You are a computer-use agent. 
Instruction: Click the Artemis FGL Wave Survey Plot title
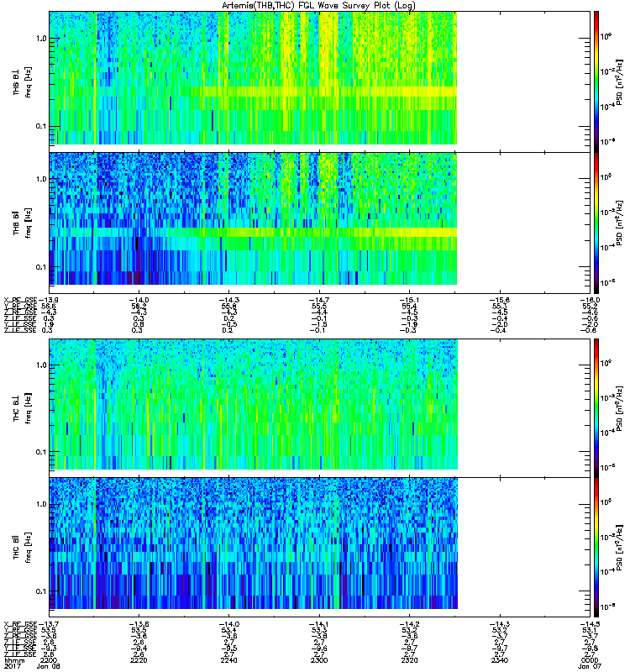point(318,6)
